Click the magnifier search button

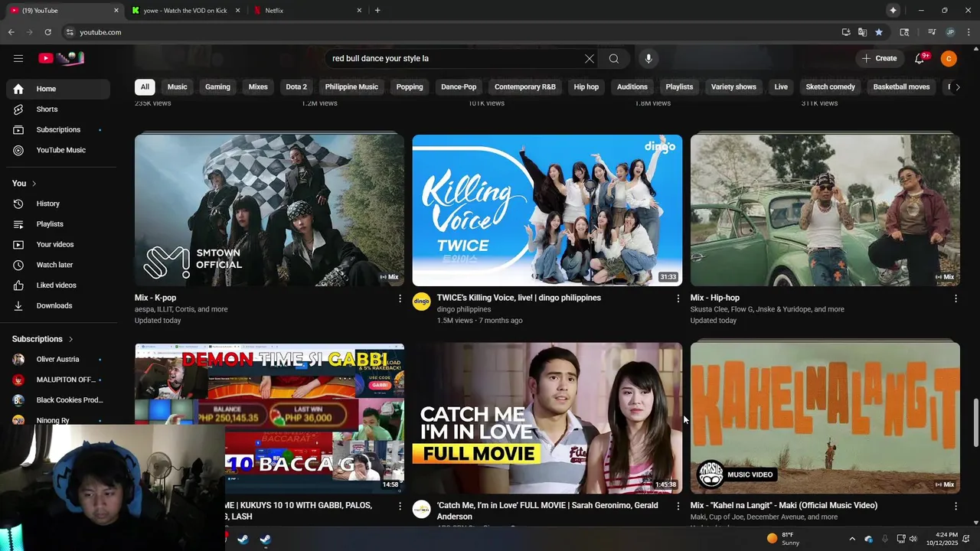pos(614,58)
